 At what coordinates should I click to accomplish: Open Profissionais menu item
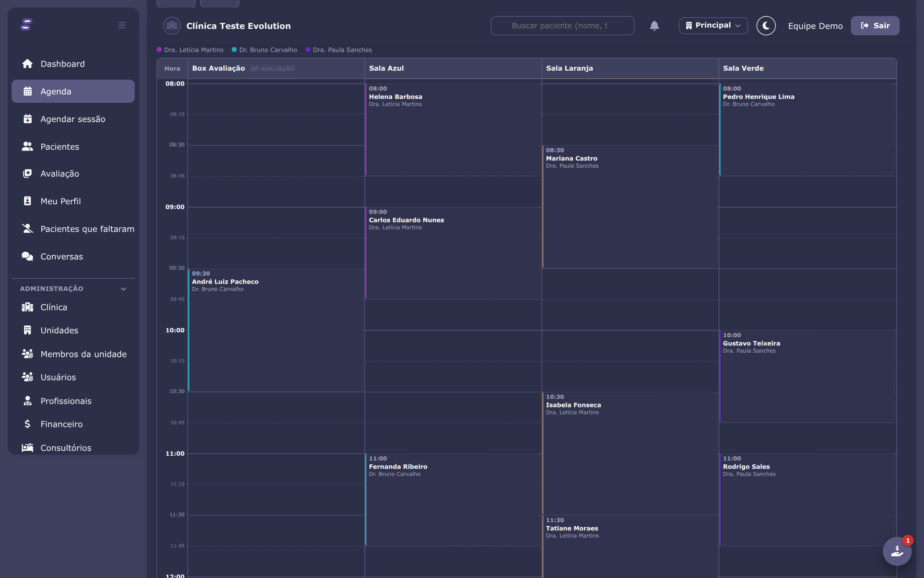coord(73,401)
